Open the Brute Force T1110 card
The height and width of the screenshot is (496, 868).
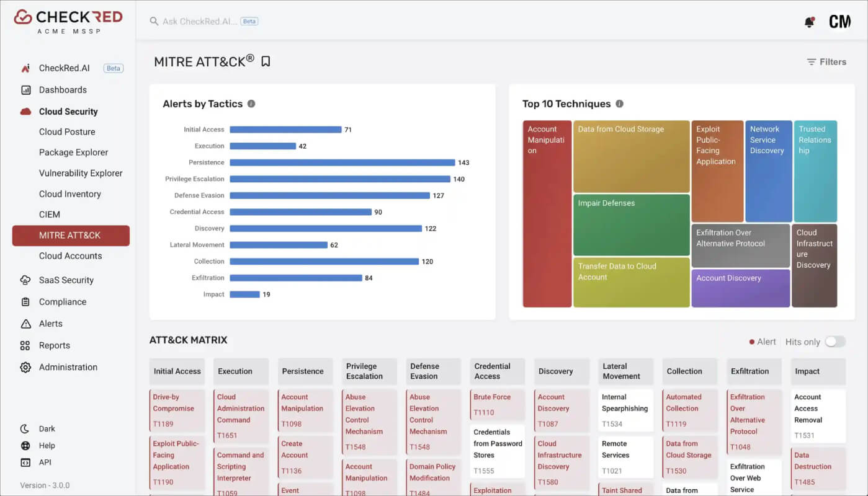498,405
